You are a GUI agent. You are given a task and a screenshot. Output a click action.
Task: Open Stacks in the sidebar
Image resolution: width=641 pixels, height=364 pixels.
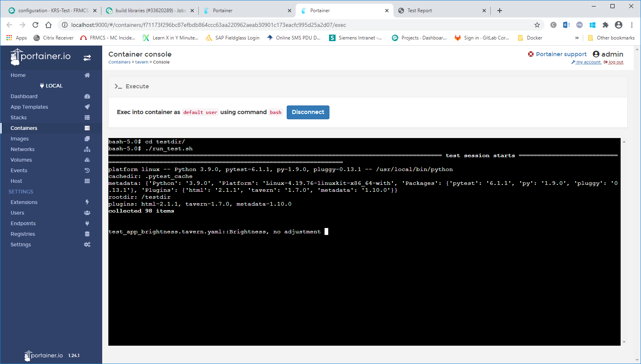51,118
